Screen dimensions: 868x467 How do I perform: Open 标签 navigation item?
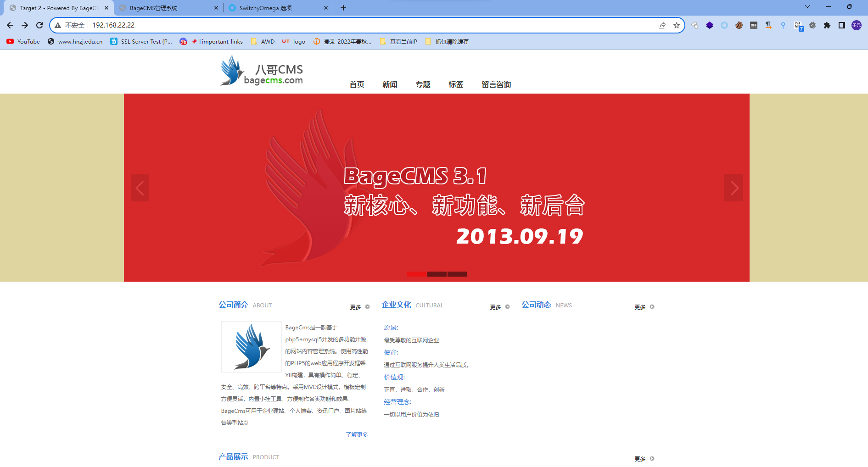456,84
